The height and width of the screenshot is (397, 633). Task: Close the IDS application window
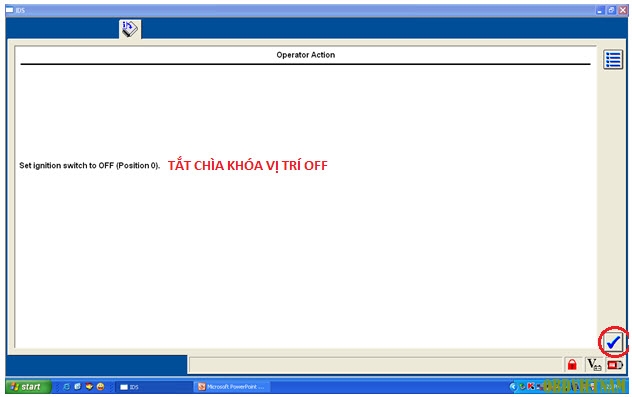pyautogui.click(x=623, y=11)
